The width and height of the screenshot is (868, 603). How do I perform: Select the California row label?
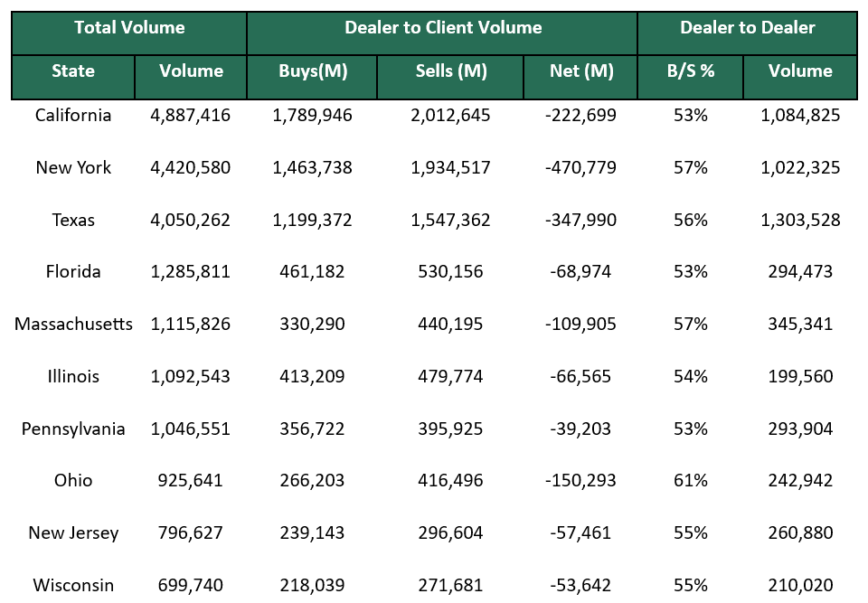tap(72, 115)
